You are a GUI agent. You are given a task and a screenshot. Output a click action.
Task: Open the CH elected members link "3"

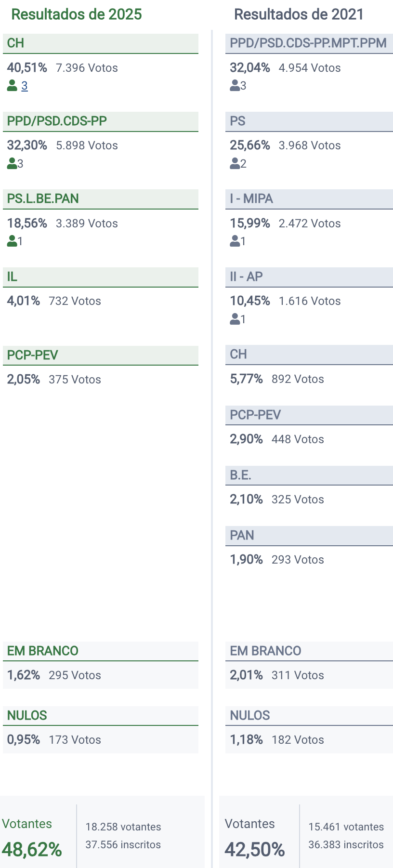[25, 86]
